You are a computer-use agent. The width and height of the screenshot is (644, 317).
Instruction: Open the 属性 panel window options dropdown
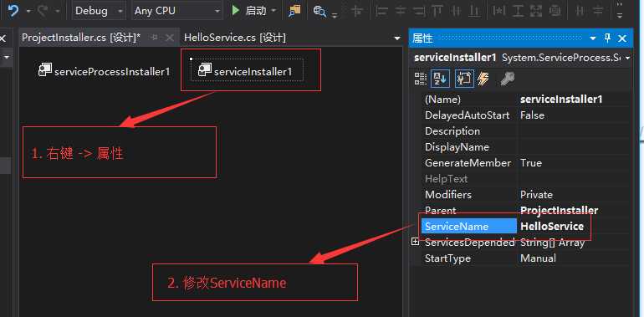(x=593, y=38)
